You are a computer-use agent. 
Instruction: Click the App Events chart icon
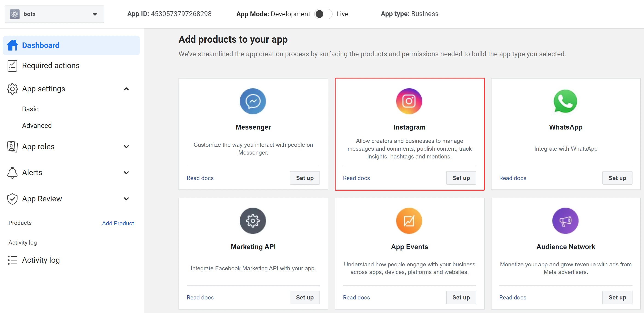[409, 221]
